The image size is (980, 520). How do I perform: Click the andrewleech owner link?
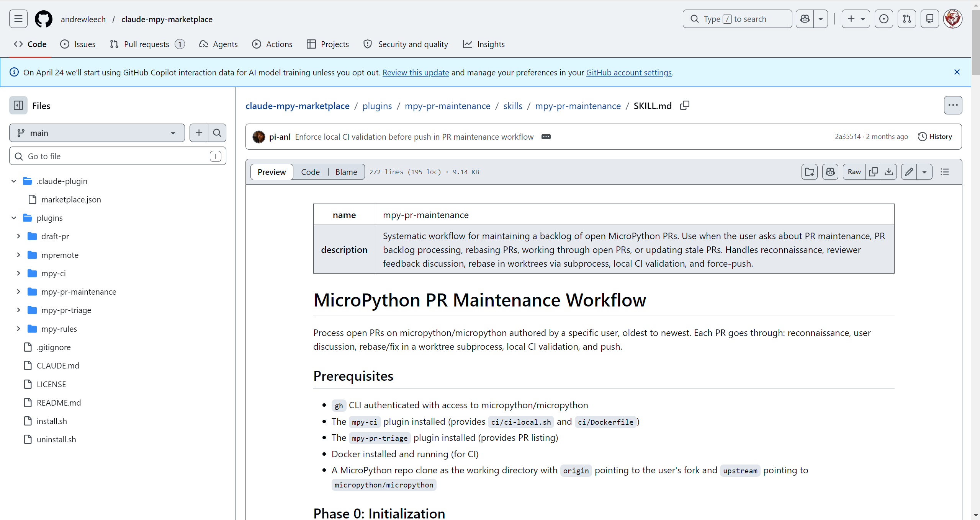tap(83, 19)
